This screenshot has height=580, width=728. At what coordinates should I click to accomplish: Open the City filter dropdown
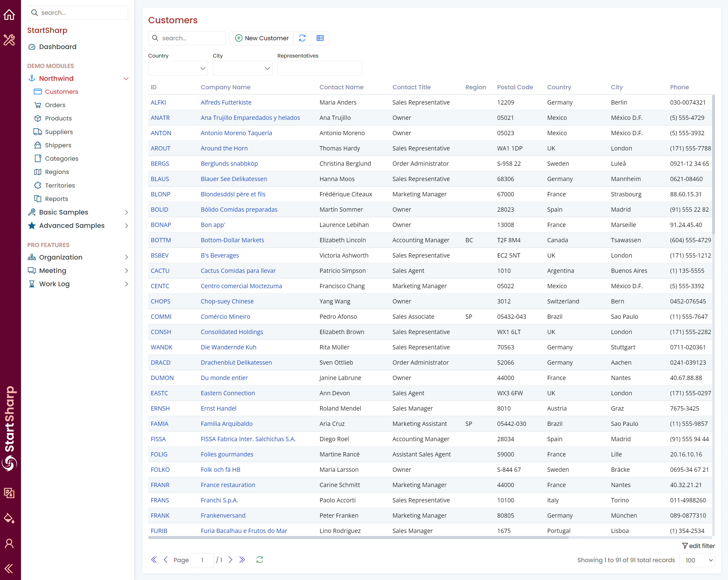pyautogui.click(x=242, y=69)
